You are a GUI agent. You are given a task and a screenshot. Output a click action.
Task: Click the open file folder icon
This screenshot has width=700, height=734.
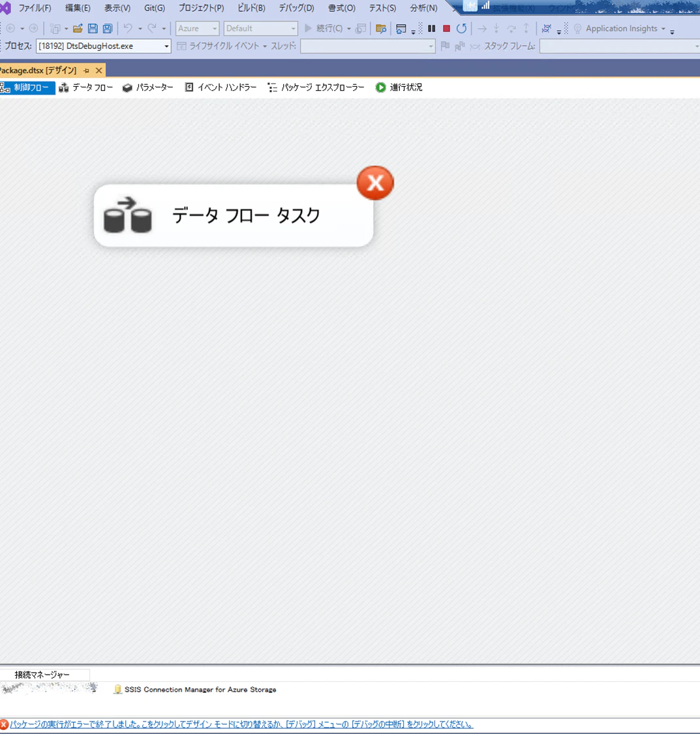pyautogui.click(x=78, y=29)
